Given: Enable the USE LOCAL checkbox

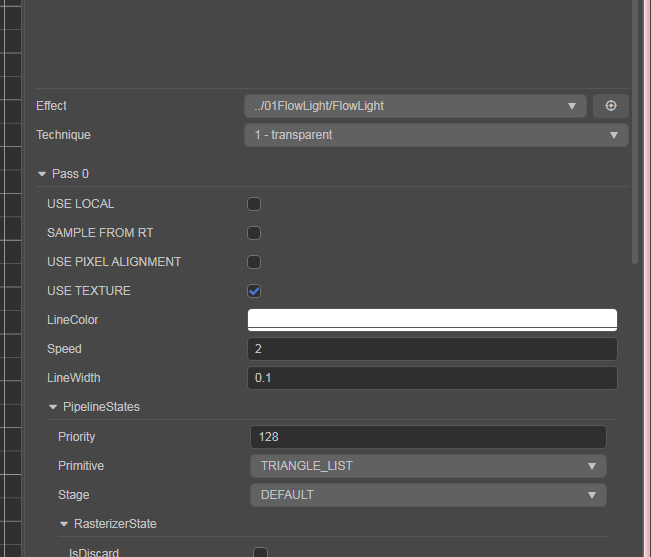Looking at the screenshot, I should pyautogui.click(x=254, y=204).
